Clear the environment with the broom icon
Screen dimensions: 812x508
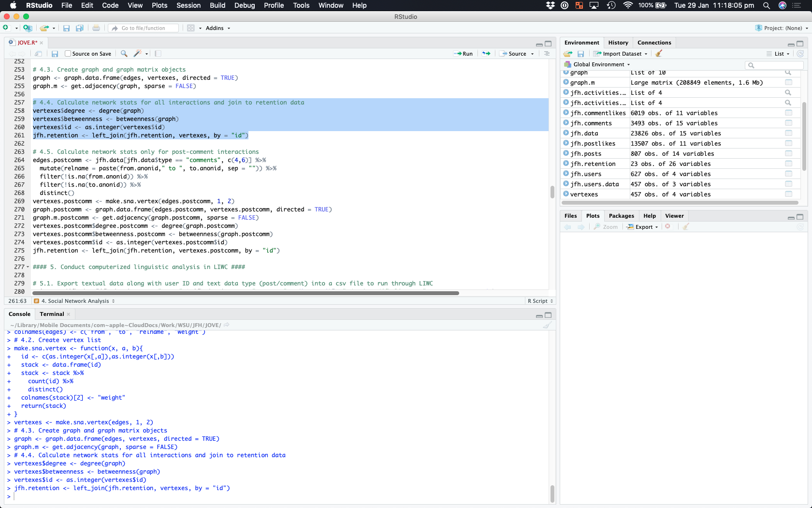(659, 54)
